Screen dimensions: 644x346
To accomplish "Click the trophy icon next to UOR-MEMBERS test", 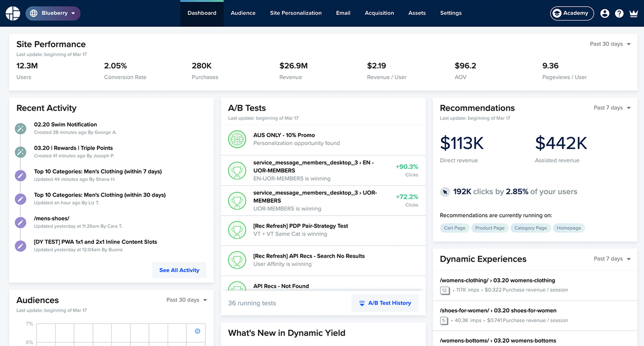I will pyautogui.click(x=237, y=201).
